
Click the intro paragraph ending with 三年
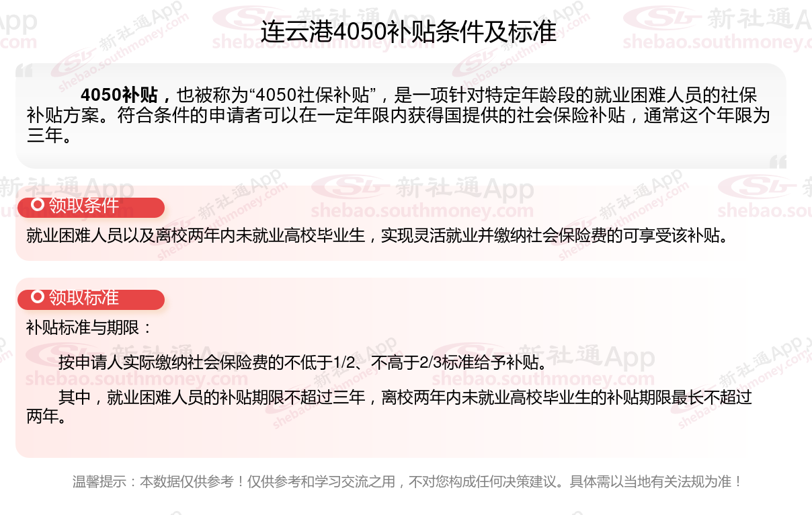[398, 115]
